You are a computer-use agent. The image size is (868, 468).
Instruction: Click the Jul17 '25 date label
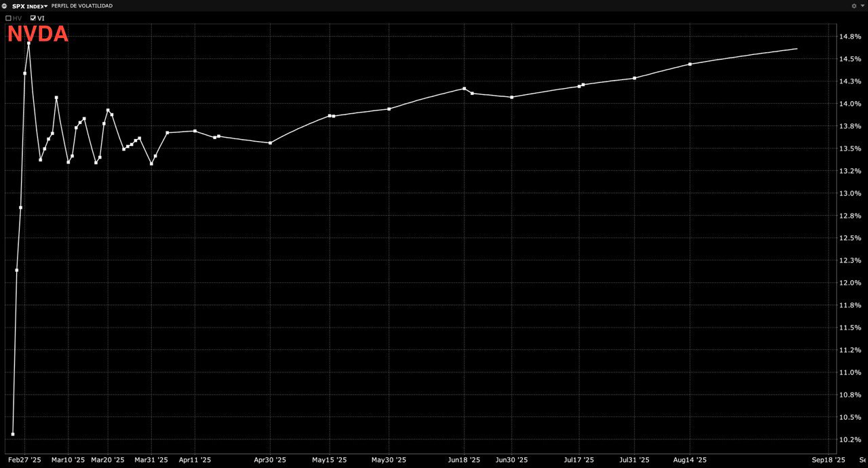click(578, 460)
